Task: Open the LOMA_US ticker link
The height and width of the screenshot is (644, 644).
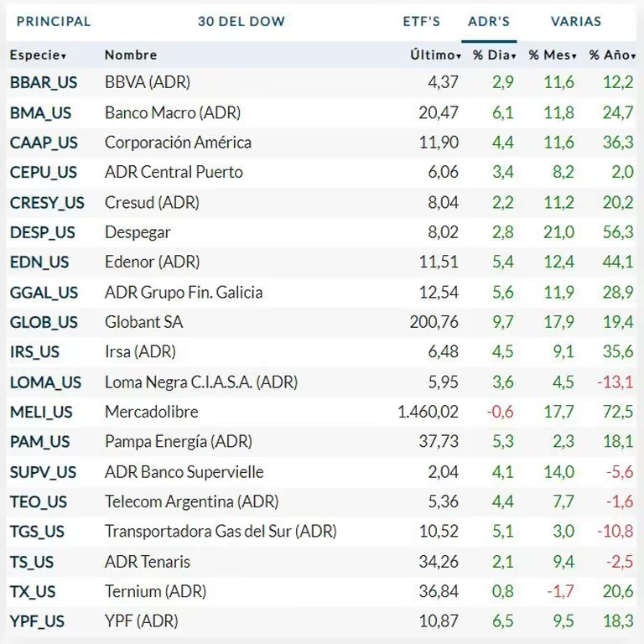Action: click(46, 382)
